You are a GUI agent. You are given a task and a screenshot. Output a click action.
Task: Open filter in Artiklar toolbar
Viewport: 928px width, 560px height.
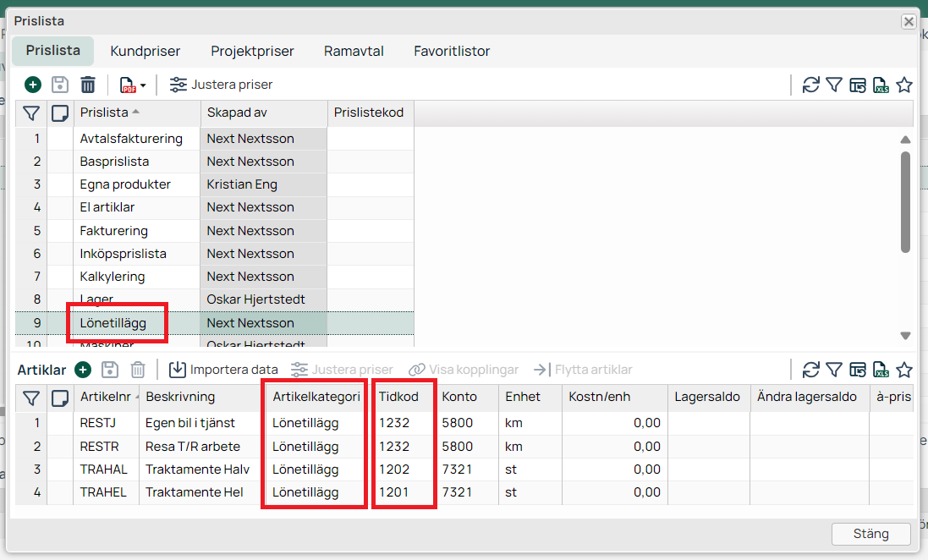[834, 370]
